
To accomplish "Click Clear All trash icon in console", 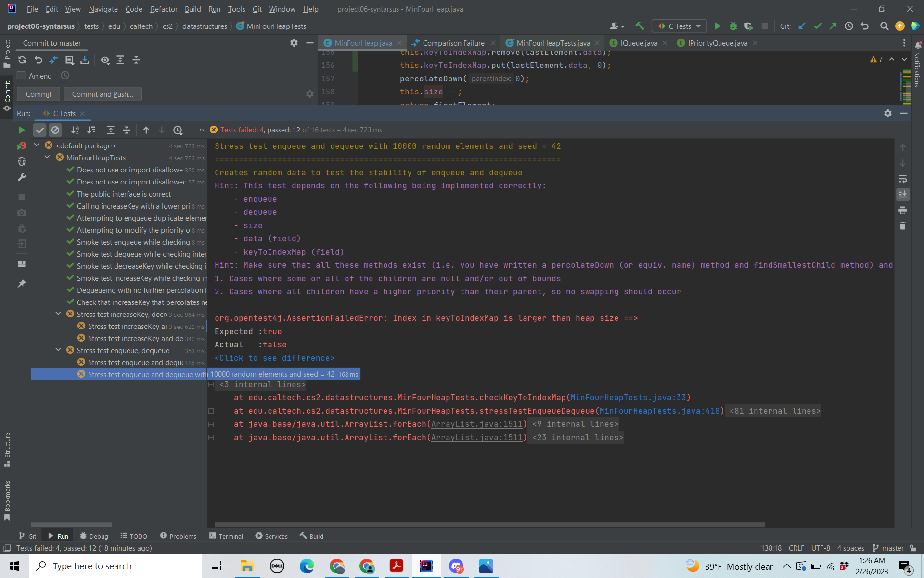I will pyautogui.click(x=903, y=225).
